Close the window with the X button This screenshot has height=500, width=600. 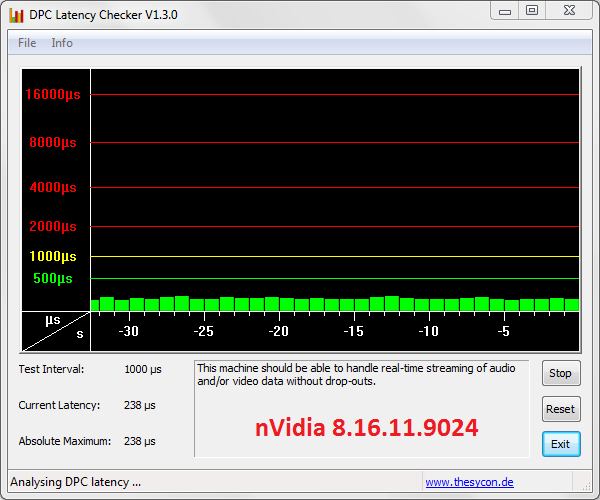coord(569,11)
